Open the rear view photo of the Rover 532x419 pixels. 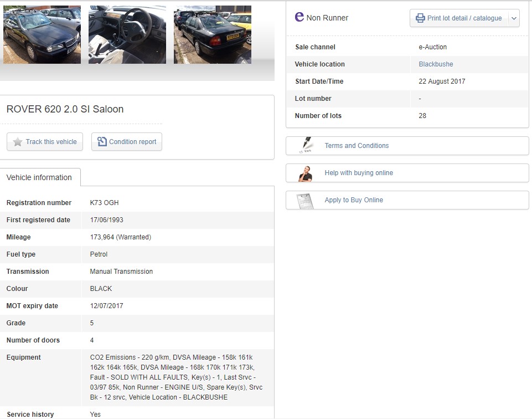click(213, 34)
